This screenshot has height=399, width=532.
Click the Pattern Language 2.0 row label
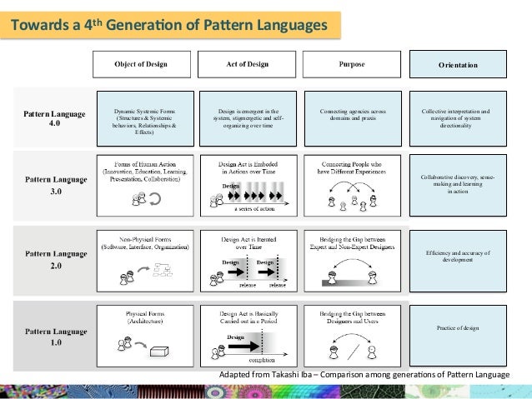pos(56,260)
